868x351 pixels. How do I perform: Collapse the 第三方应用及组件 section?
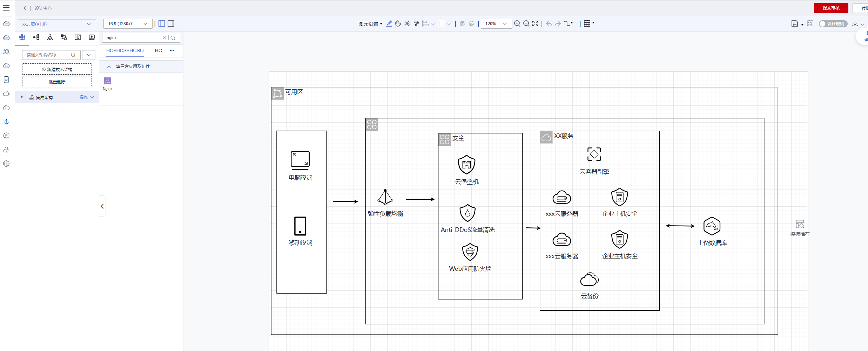109,67
